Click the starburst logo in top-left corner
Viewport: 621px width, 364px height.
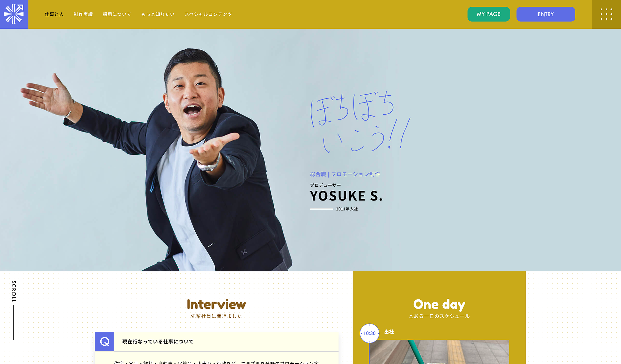pyautogui.click(x=14, y=14)
